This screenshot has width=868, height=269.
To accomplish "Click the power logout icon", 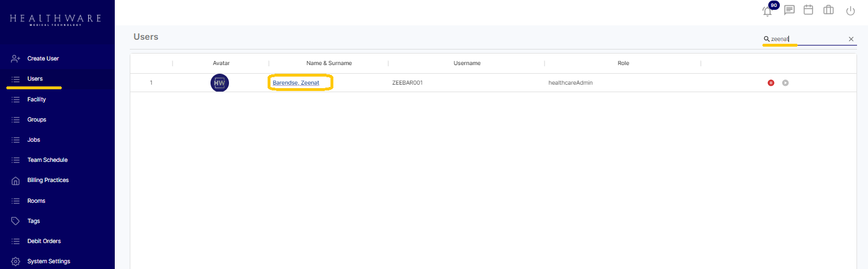I will click(850, 10).
